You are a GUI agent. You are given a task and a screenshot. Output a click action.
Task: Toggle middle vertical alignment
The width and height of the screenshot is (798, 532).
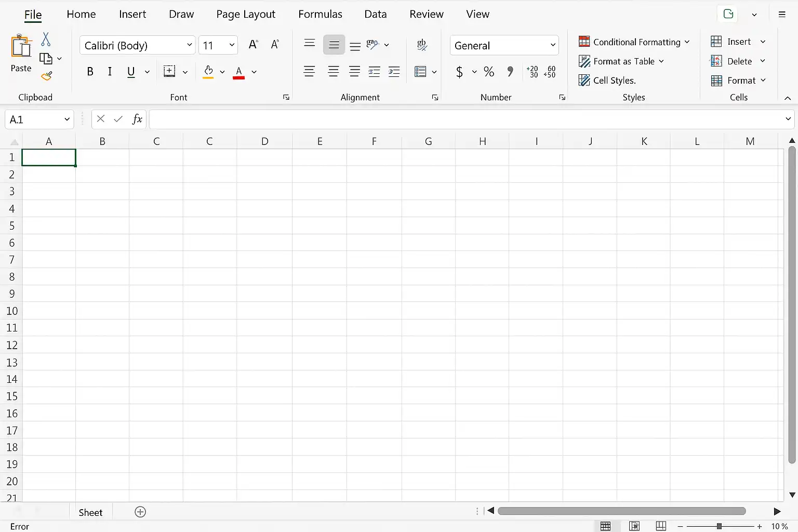coord(334,45)
